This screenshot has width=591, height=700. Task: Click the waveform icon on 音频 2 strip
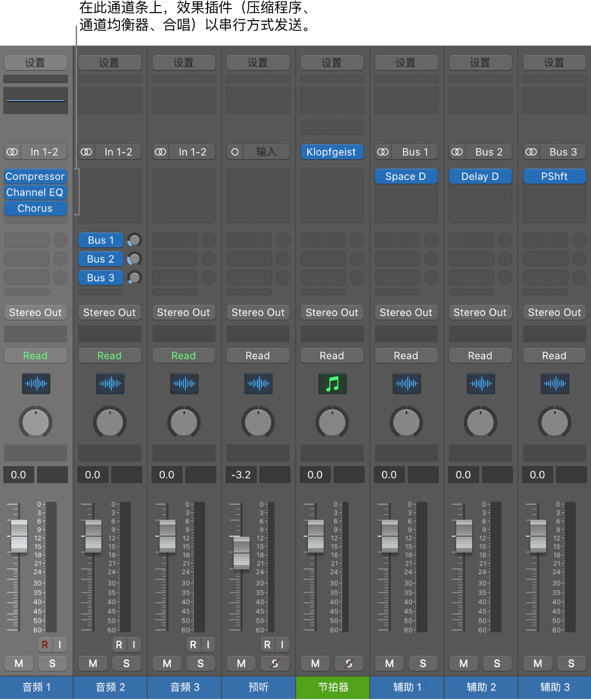pos(110,384)
